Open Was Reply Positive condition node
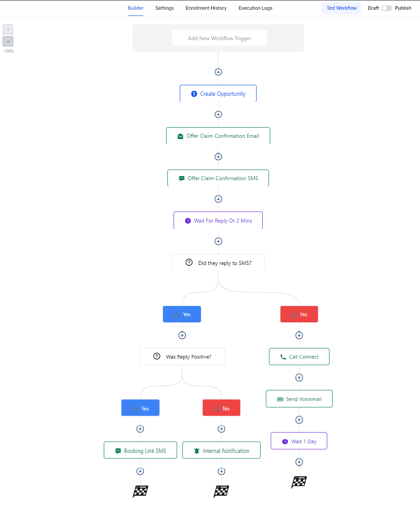Viewport: 420px width, 510px height. pos(182,357)
